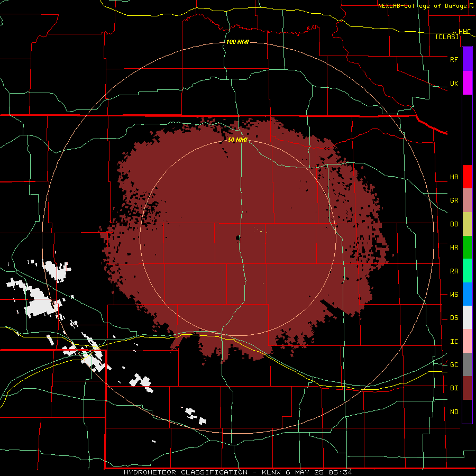Screen dimensions: 476x476
Task: Click the HA legend label
Action: click(454, 177)
